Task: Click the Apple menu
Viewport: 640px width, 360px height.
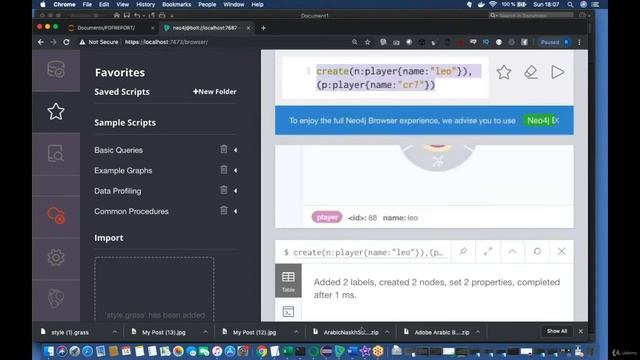Action: (43, 4)
